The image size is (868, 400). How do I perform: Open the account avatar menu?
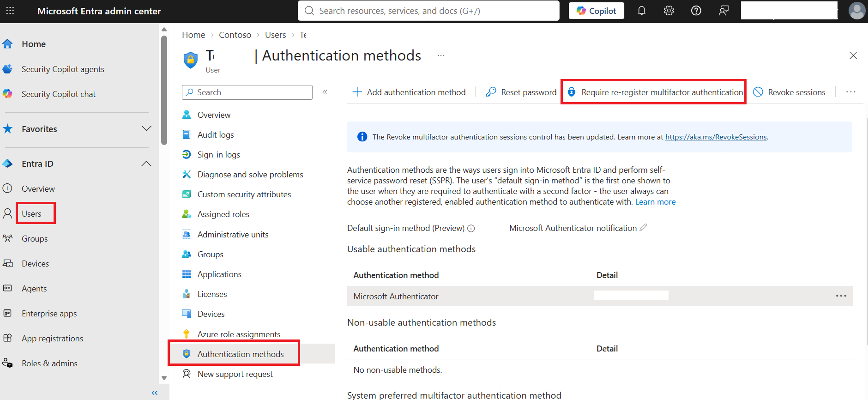click(857, 11)
